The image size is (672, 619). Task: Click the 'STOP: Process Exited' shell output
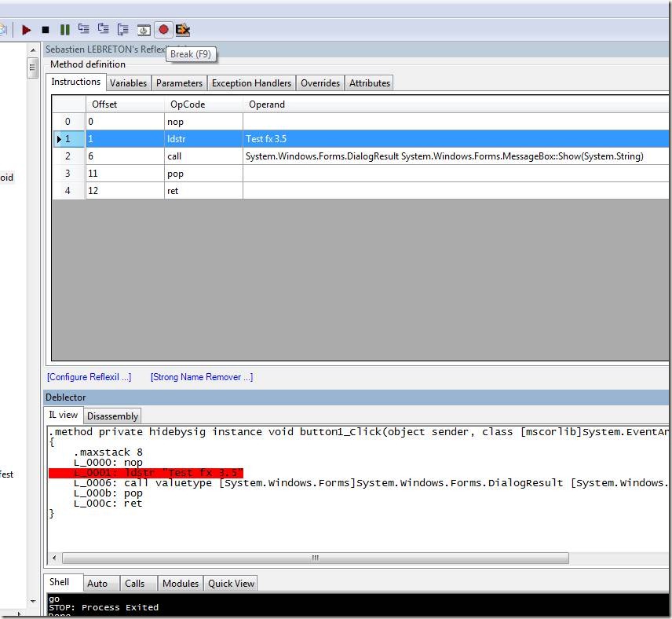pyautogui.click(x=104, y=607)
